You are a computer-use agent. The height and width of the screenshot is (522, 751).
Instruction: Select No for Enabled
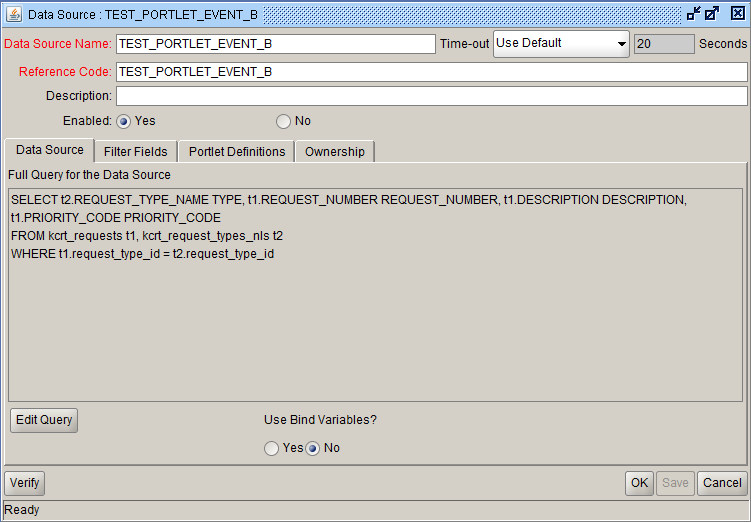tap(283, 121)
